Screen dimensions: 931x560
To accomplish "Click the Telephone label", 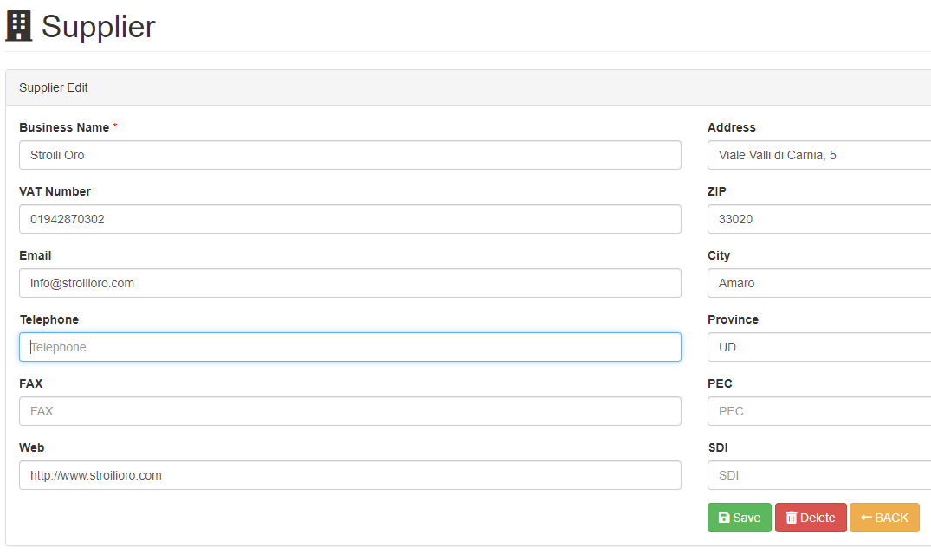I will tap(48, 319).
